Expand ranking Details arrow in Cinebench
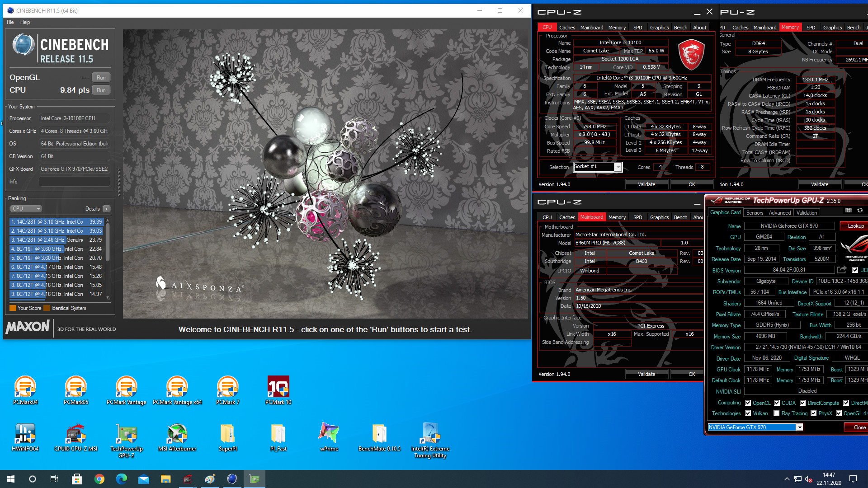The width and height of the screenshot is (868, 488). (107, 209)
